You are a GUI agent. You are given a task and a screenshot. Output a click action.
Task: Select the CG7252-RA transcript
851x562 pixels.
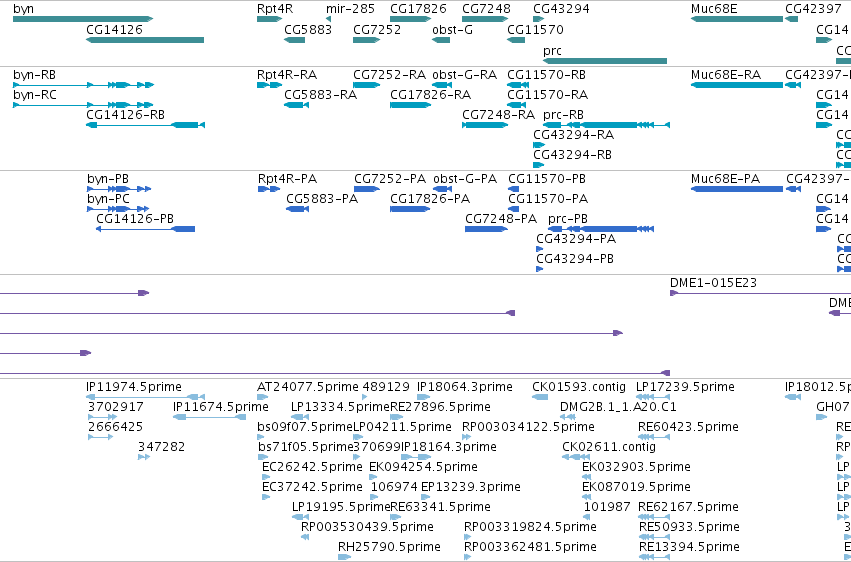pos(366,85)
